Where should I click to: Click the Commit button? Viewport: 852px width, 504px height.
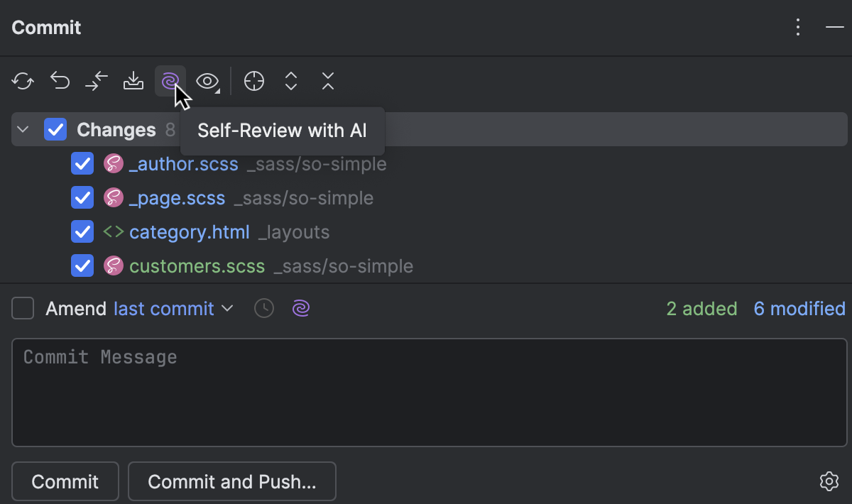(x=65, y=482)
